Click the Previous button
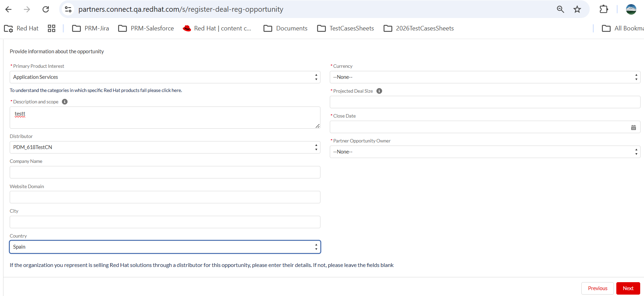 pyautogui.click(x=597, y=288)
